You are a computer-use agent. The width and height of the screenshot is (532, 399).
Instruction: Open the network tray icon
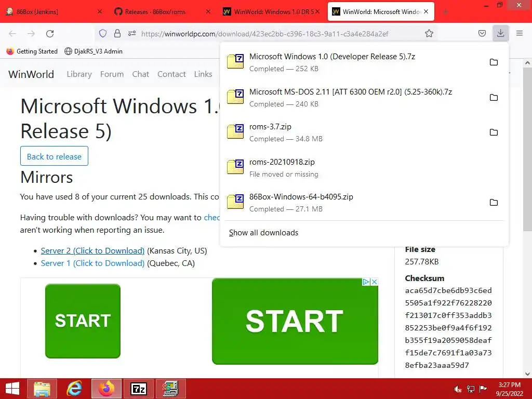point(471,389)
